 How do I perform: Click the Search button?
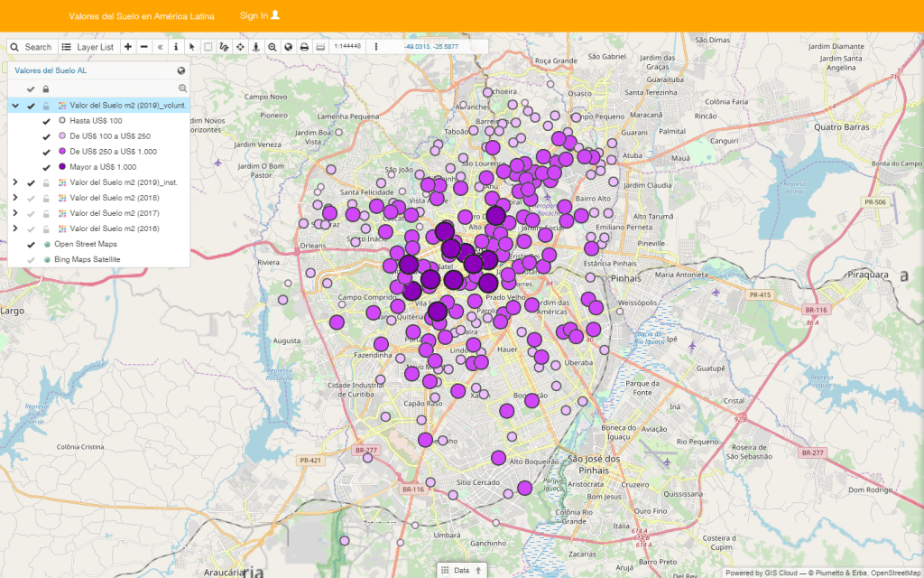31,46
